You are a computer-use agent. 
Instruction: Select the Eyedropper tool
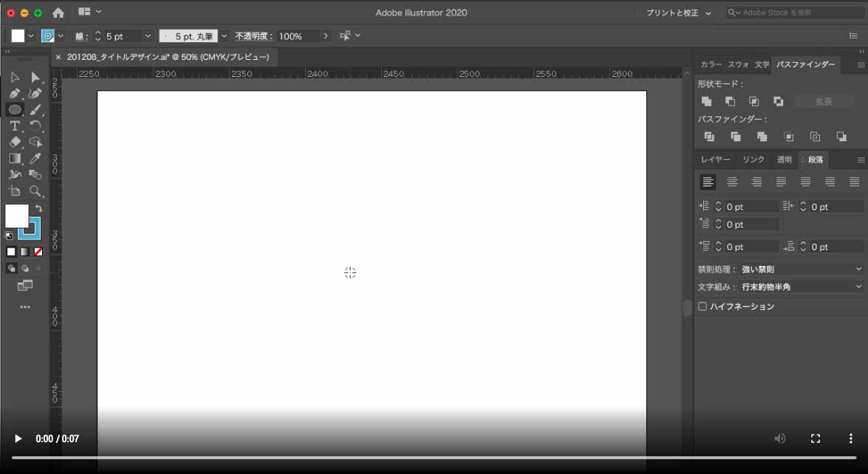(35, 158)
